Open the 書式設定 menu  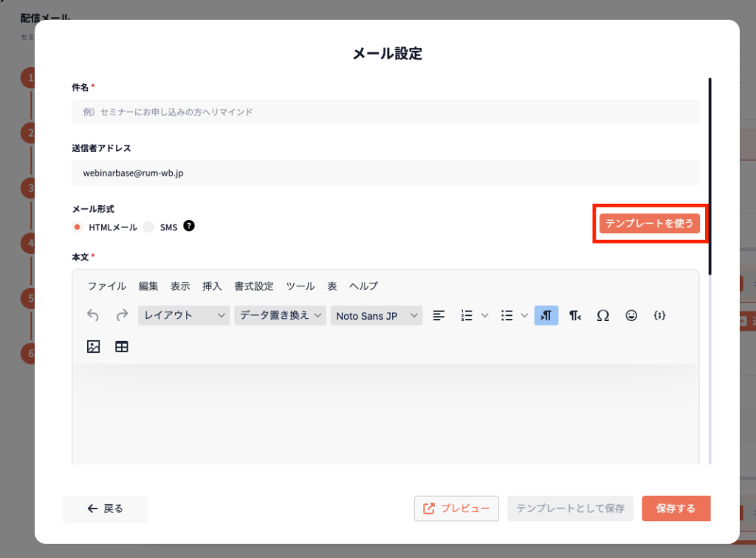[254, 286]
